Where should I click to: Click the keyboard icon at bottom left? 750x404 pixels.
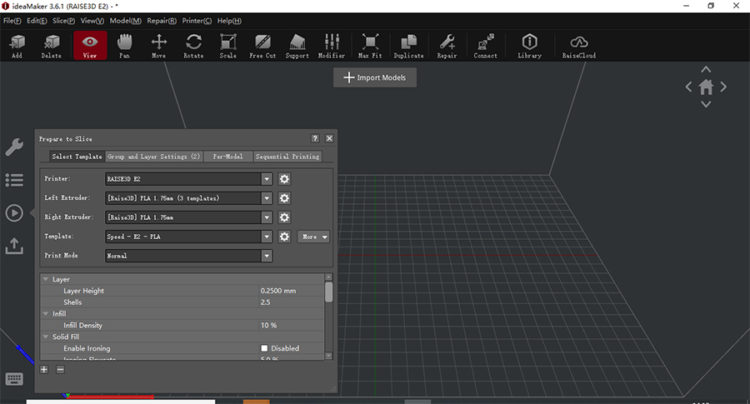[x=14, y=379]
